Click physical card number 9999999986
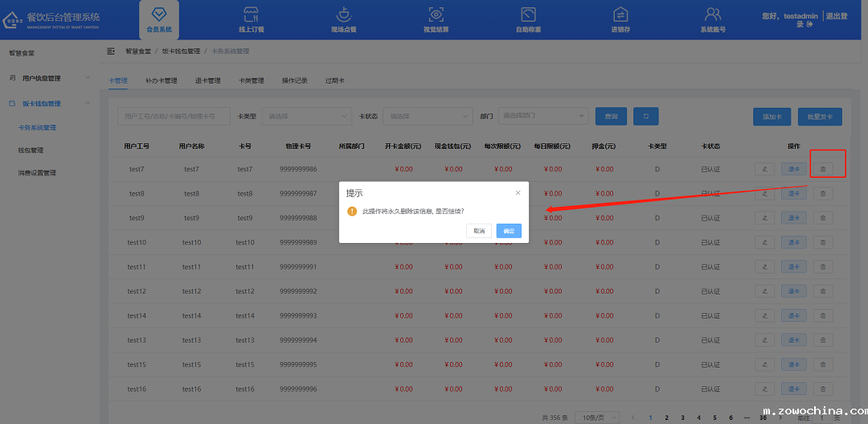Image resolution: width=868 pixels, height=424 pixels. 298,169
